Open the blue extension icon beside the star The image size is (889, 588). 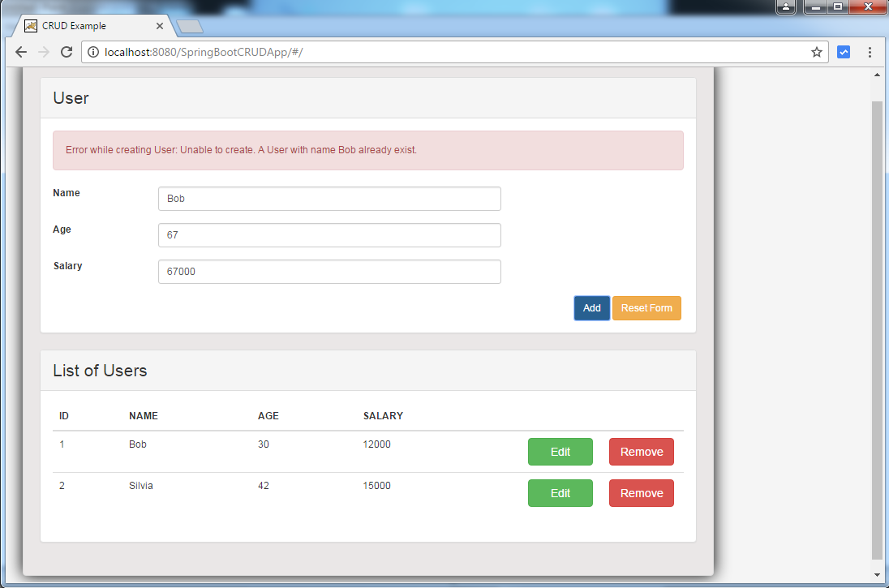click(x=844, y=51)
